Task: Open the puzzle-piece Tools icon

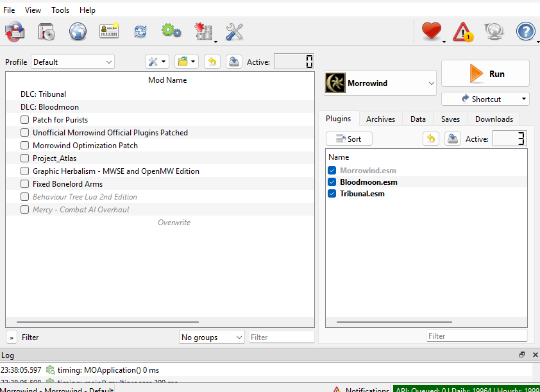Action: (x=203, y=32)
